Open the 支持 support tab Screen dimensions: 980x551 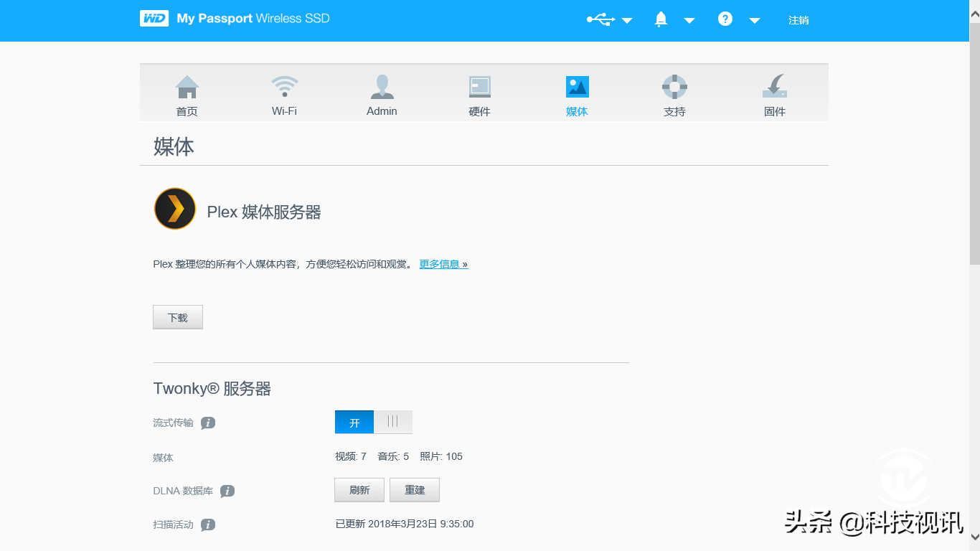pos(674,95)
